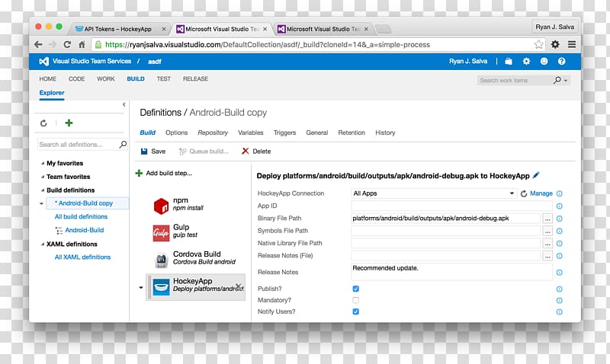610x364 pixels.
Task: Collapse the XAML definitions section
Action: point(43,244)
